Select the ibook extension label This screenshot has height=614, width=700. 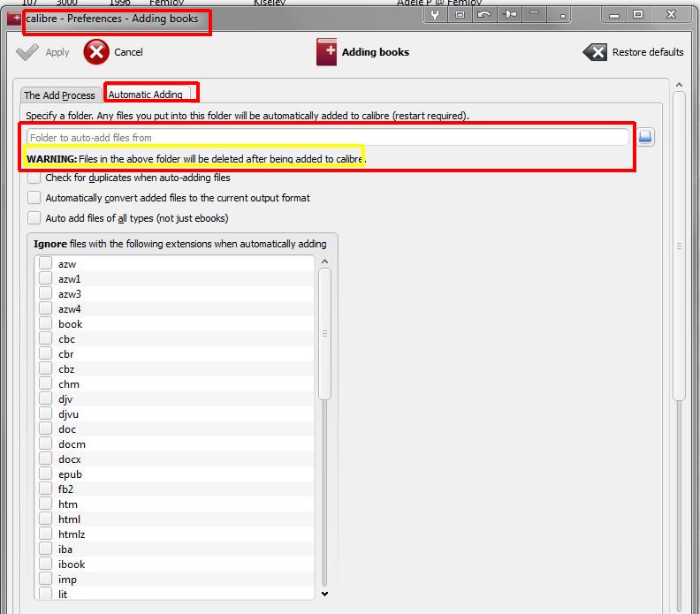72,565
